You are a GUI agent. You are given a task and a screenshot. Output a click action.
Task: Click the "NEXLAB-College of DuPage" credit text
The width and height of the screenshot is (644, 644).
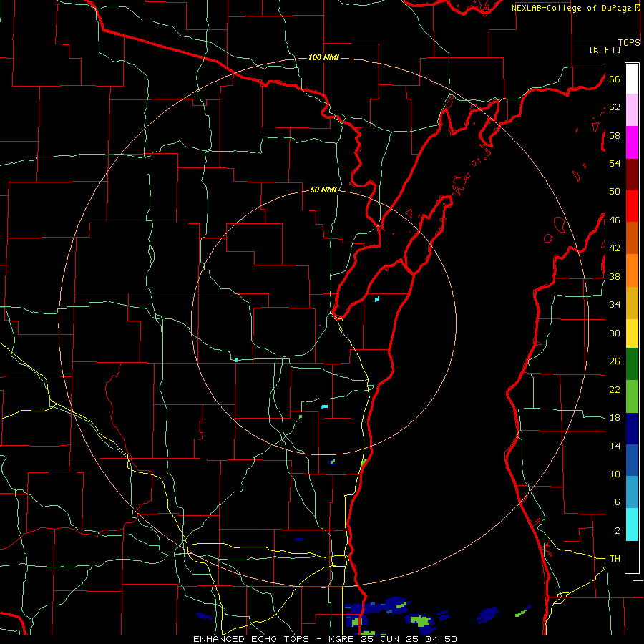572,8
